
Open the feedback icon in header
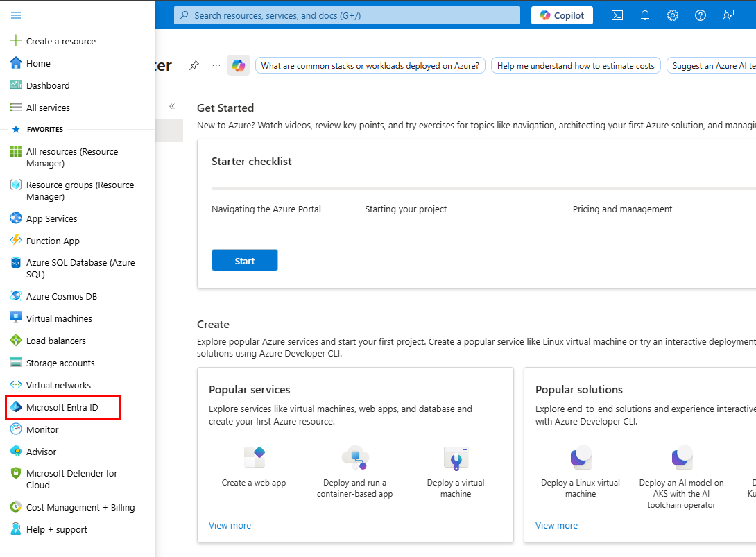pos(728,15)
